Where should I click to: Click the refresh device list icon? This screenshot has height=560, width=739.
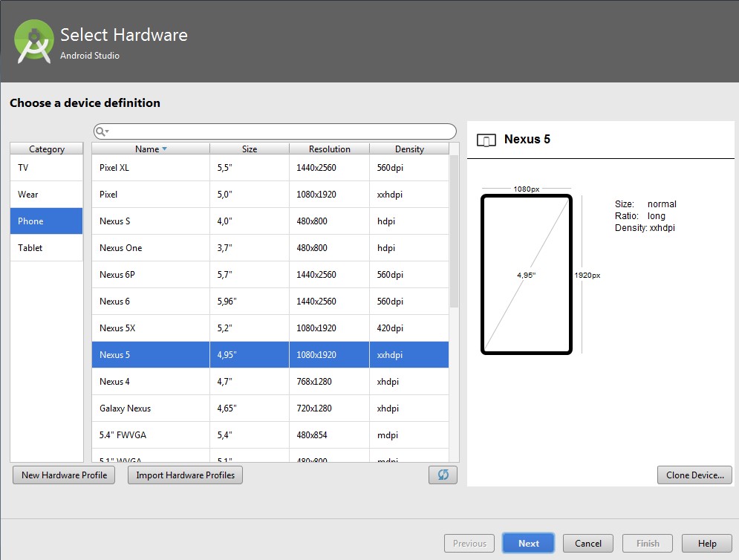pyautogui.click(x=443, y=475)
